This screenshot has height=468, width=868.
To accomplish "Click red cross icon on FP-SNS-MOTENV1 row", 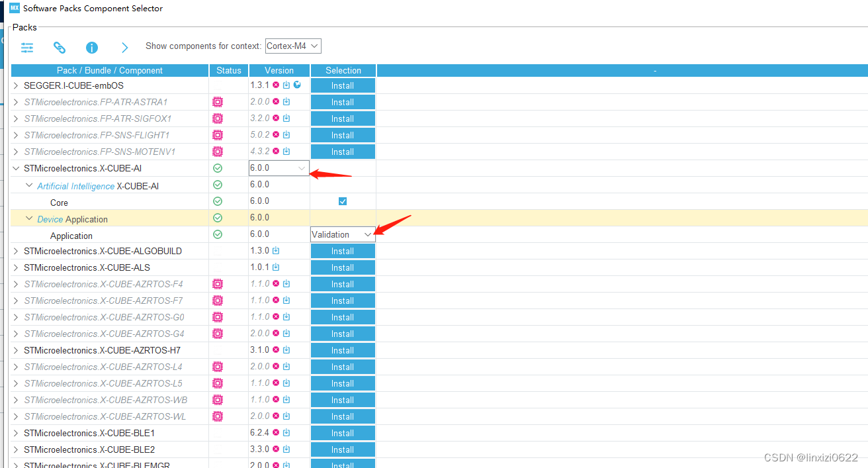I will pos(276,152).
